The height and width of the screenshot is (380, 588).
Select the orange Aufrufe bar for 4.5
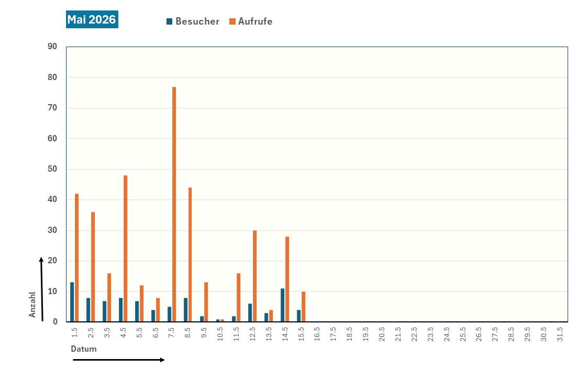pos(125,249)
